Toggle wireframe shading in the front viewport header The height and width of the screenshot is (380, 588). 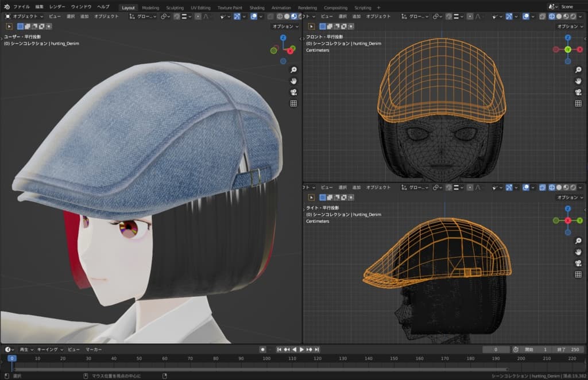[x=551, y=17]
